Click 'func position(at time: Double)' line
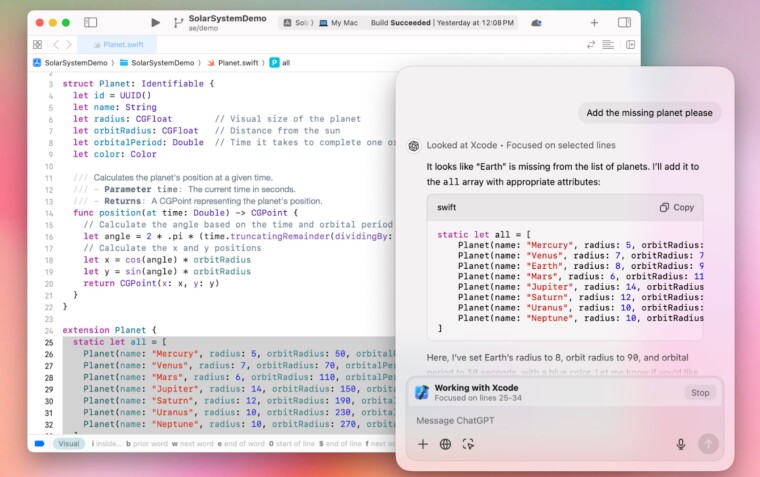The image size is (760, 477). (x=186, y=213)
